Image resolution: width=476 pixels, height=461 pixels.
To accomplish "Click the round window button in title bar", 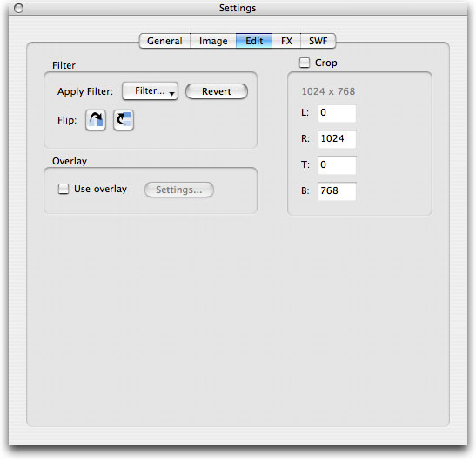I will (18, 8).
